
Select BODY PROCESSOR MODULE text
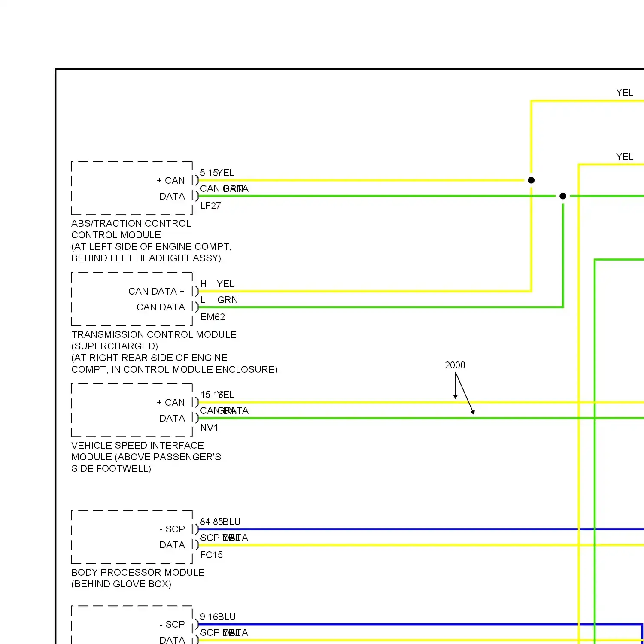pos(138,572)
